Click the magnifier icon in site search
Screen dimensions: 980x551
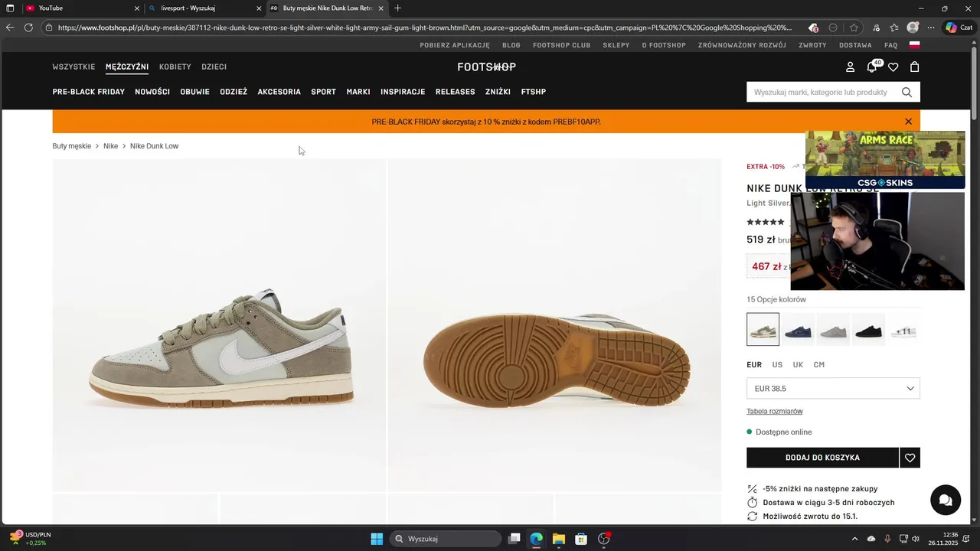point(906,92)
